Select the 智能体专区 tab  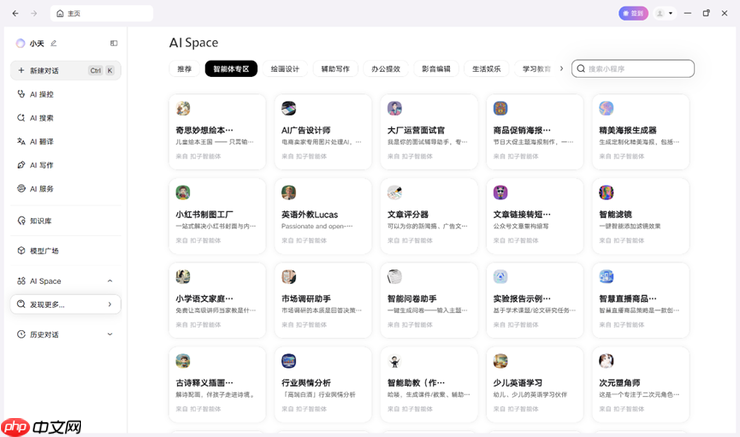(231, 69)
